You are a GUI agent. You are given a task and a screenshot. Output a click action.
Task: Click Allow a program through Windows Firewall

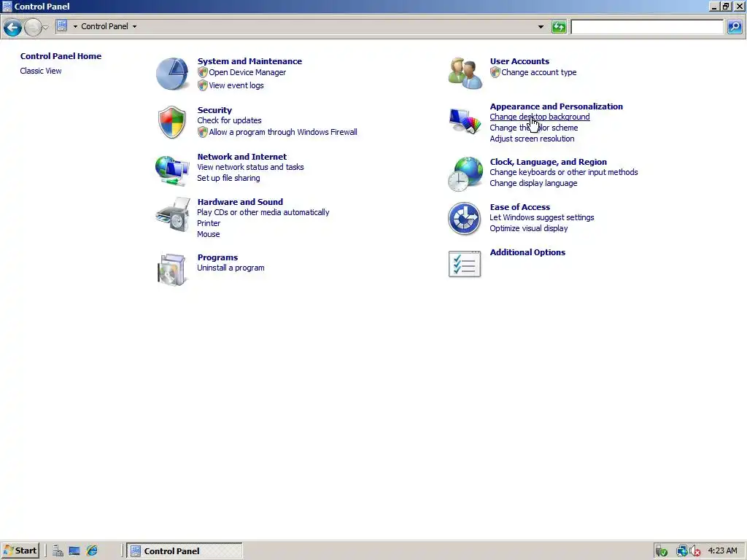point(283,132)
